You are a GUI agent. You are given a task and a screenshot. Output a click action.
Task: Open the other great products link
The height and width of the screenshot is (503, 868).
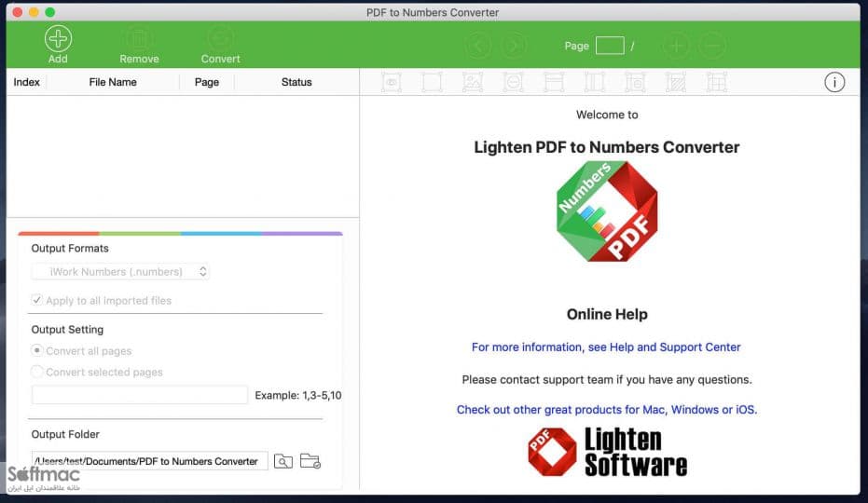coord(607,410)
